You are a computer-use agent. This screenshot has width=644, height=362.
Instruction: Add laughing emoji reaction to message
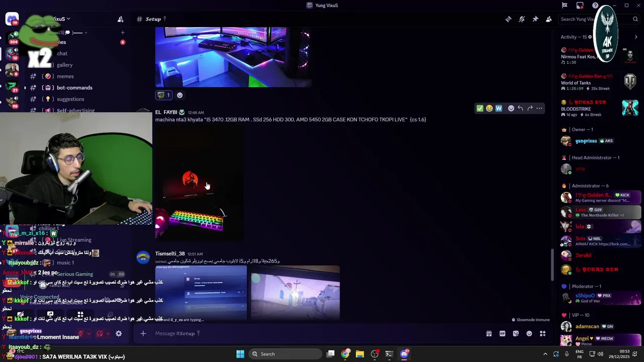(489, 108)
